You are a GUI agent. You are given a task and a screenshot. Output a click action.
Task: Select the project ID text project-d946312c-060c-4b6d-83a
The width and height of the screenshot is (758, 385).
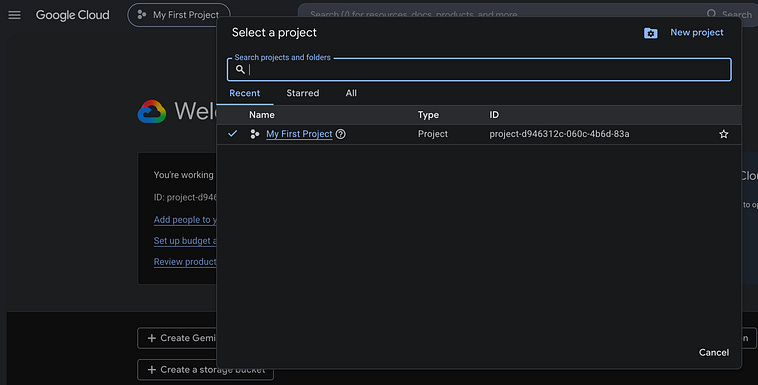(559, 134)
